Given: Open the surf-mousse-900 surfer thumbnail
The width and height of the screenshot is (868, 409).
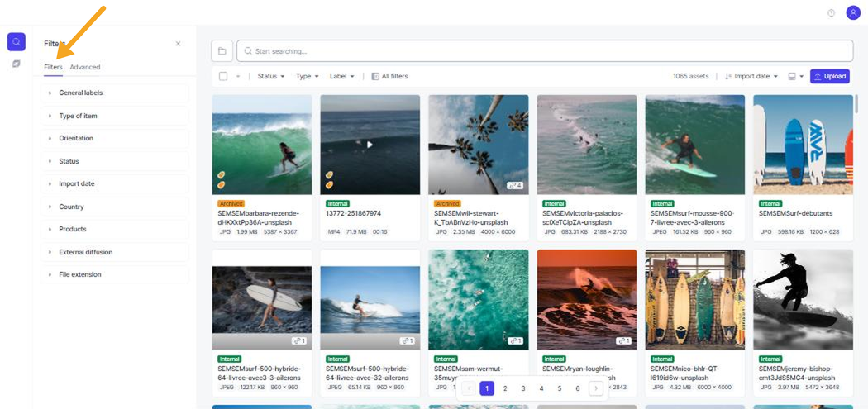Looking at the screenshot, I should 695,145.
